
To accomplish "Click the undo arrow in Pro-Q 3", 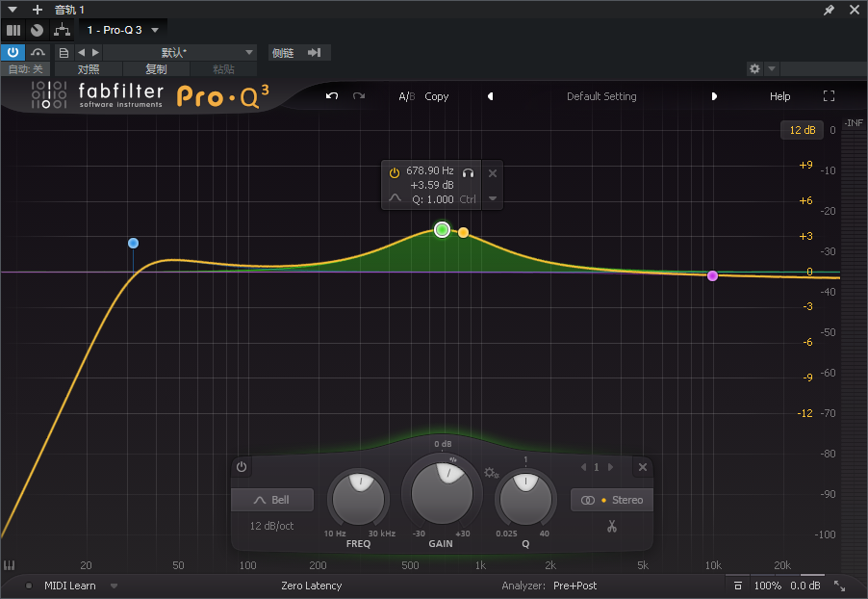I will coord(332,96).
